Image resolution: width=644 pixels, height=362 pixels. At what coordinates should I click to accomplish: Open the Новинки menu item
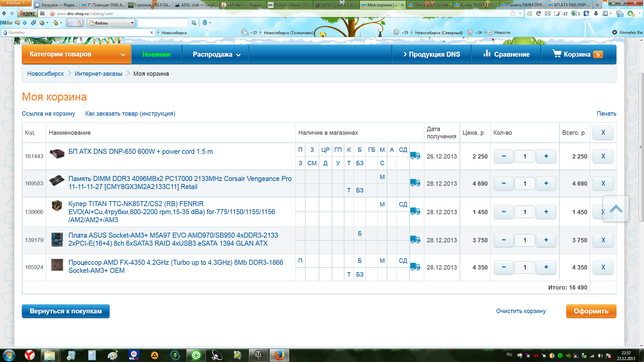click(156, 54)
